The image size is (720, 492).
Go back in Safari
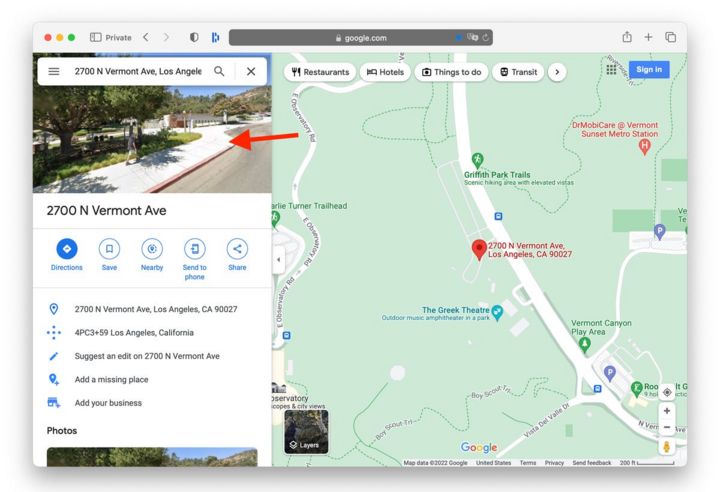(x=146, y=37)
